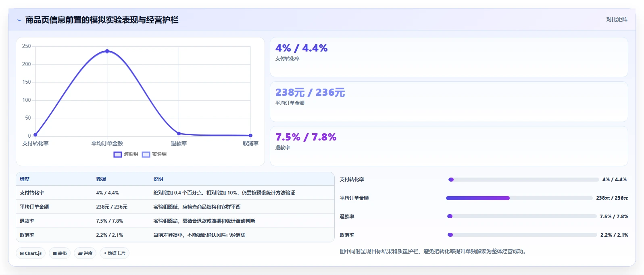This screenshot has height=275, width=644.
Task: Click the 平均订单金额 progress bar
Action: click(x=519, y=198)
